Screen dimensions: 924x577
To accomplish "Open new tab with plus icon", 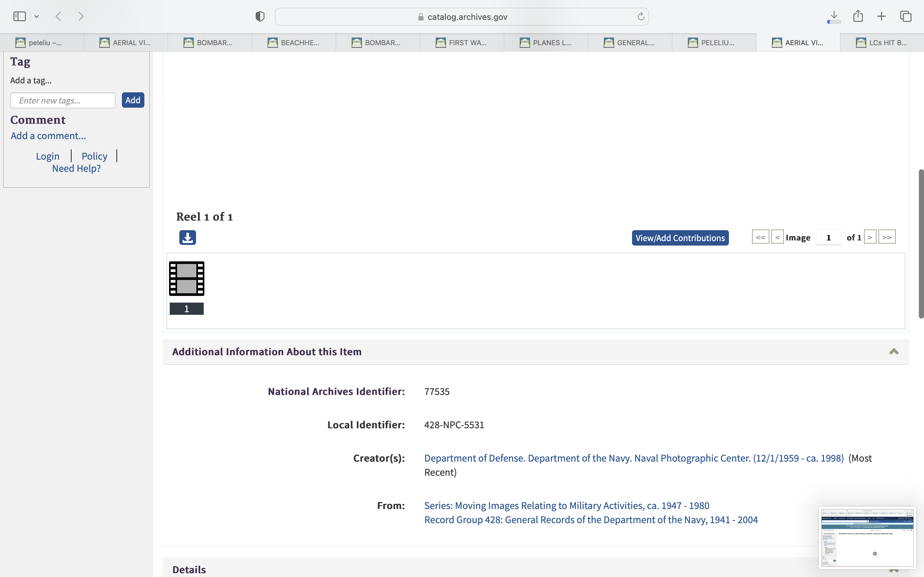I will 881,16.
